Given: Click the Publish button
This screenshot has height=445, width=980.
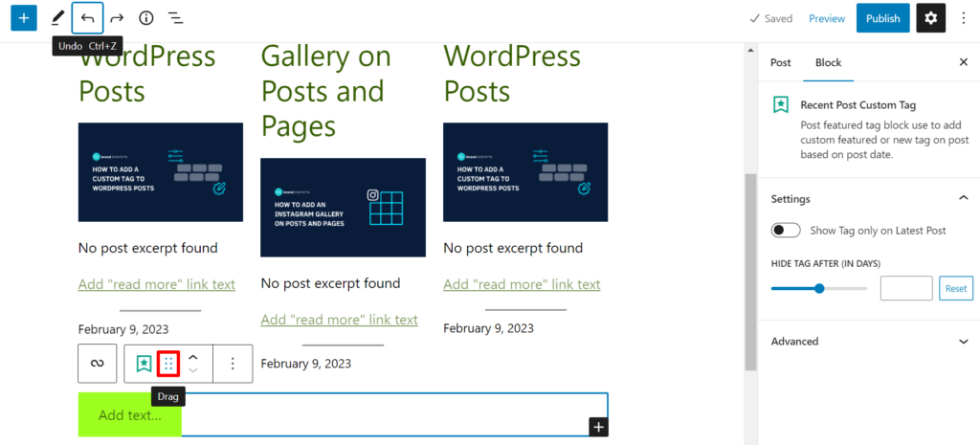Looking at the screenshot, I should [x=882, y=18].
